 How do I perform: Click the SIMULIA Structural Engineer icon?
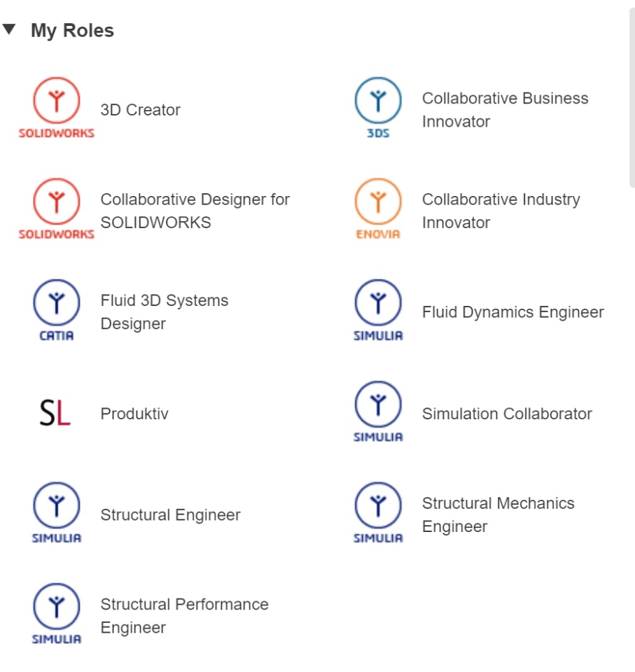(x=56, y=512)
